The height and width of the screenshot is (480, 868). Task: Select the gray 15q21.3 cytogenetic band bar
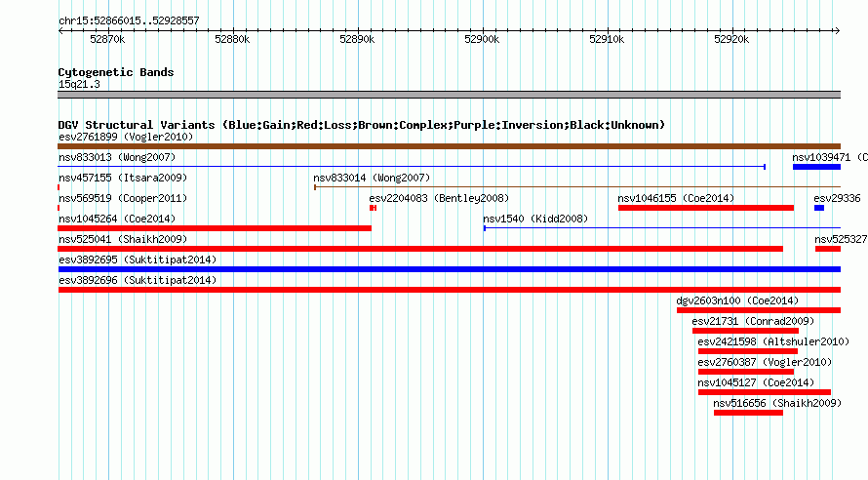point(449,95)
